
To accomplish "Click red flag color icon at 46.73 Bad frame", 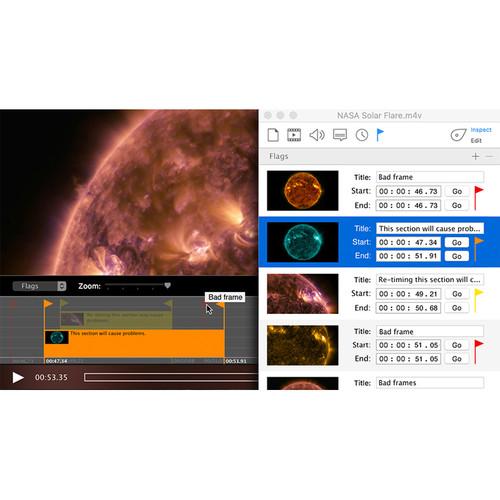I will click(478, 198).
